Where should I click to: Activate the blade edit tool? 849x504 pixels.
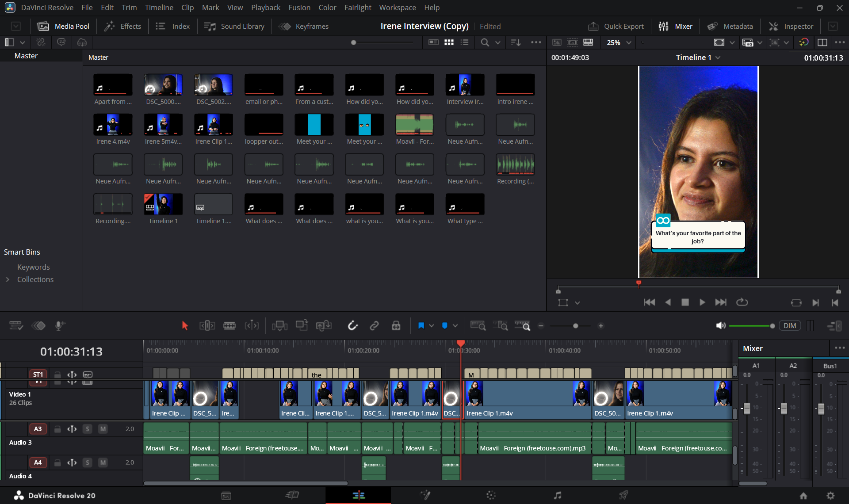pyautogui.click(x=229, y=326)
